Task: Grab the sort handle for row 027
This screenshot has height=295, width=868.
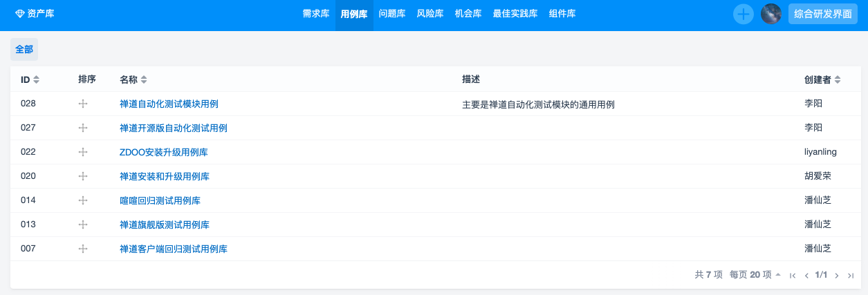Action: point(83,128)
